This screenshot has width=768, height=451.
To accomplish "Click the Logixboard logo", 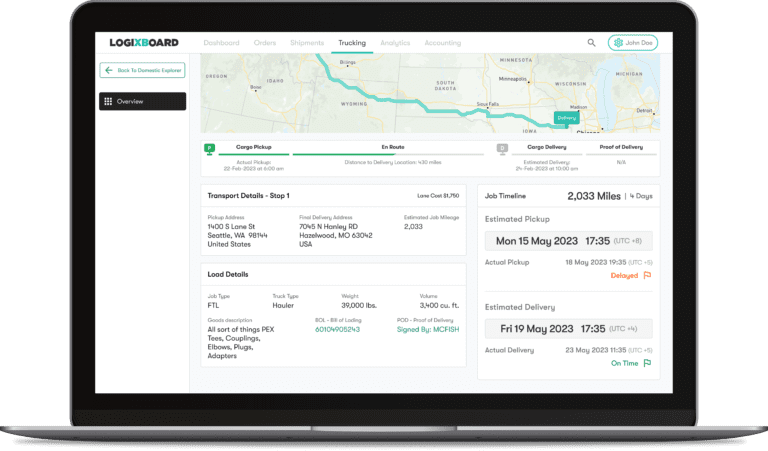I will point(144,43).
